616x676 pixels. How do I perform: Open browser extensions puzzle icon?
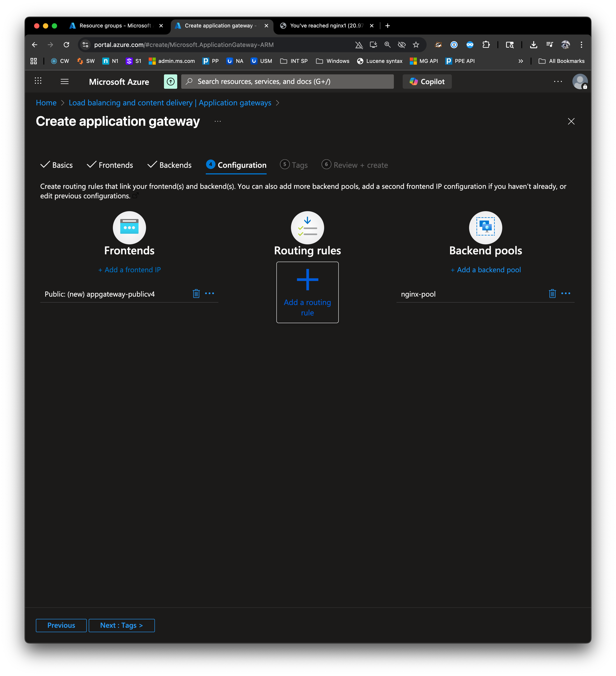(x=486, y=44)
